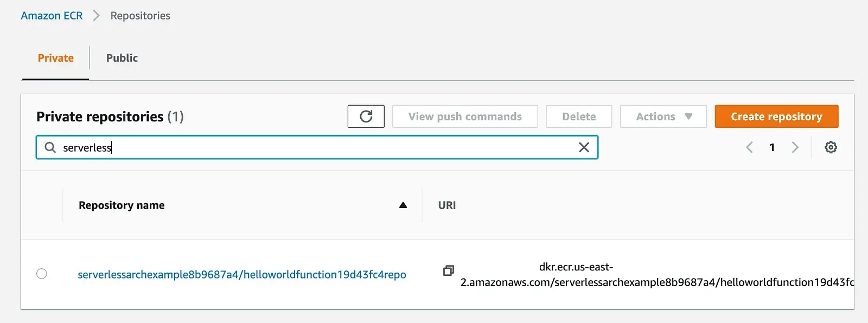Click the Private repositories heading
The width and height of the screenshot is (868, 323).
pos(110,117)
